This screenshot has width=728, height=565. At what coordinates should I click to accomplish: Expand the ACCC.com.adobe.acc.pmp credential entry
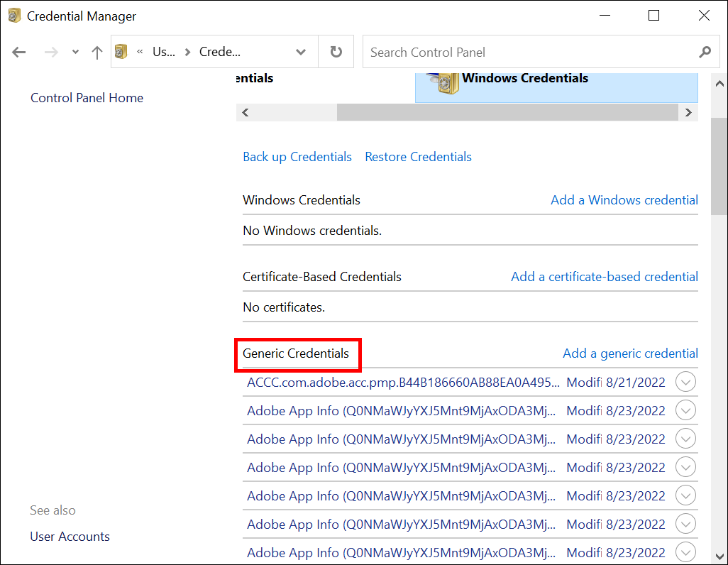click(685, 383)
